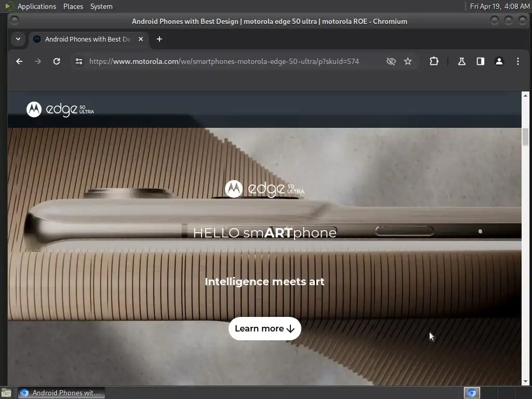The height and width of the screenshot is (399, 532).
Task: Click the Chromium taskbar window button
Action: click(x=61, y=393)
